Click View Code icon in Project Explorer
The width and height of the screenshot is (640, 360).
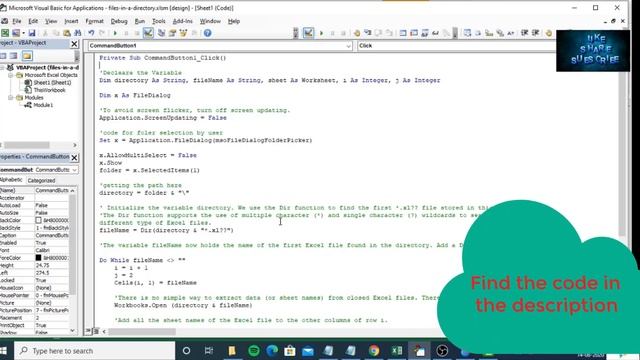click(x=3, y=56)
